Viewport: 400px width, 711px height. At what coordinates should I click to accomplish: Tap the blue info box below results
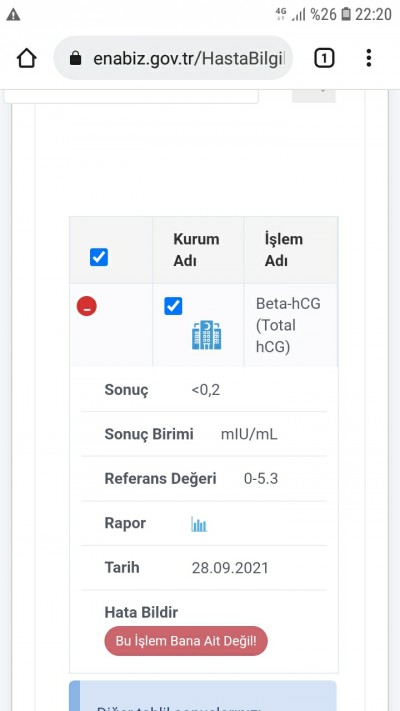(x=203, y=696)
